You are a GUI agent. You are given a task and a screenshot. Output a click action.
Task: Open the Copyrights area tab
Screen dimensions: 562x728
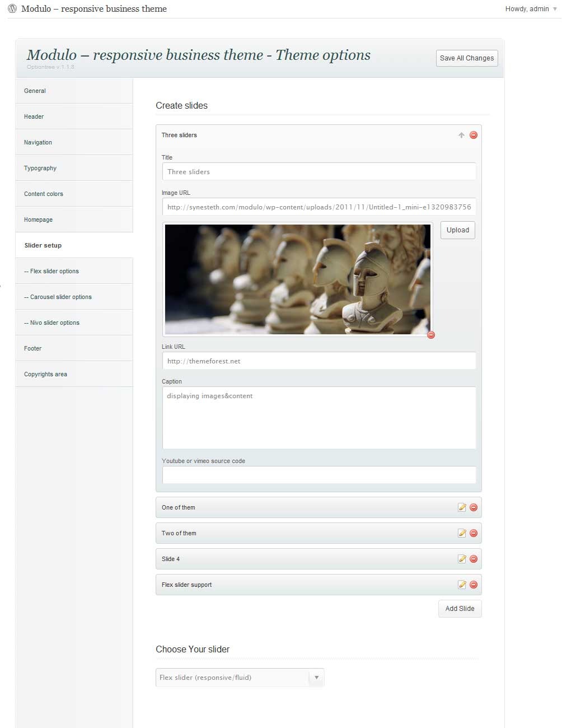click(74, 374)
